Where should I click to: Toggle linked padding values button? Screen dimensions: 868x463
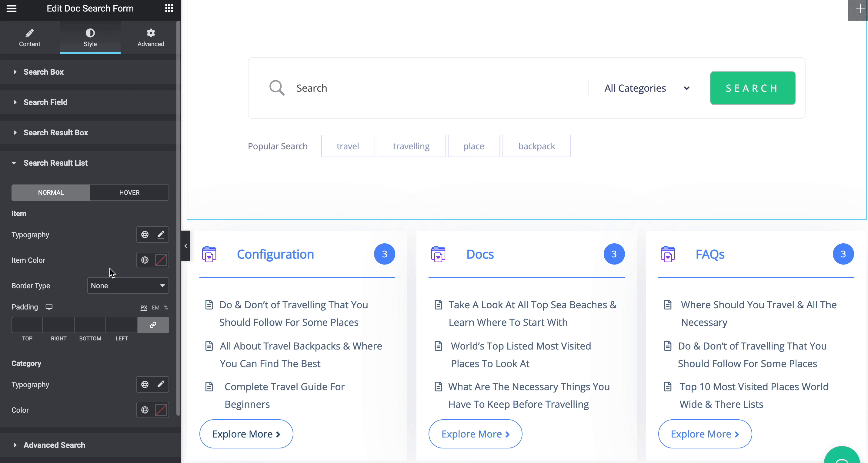[153, 325]
